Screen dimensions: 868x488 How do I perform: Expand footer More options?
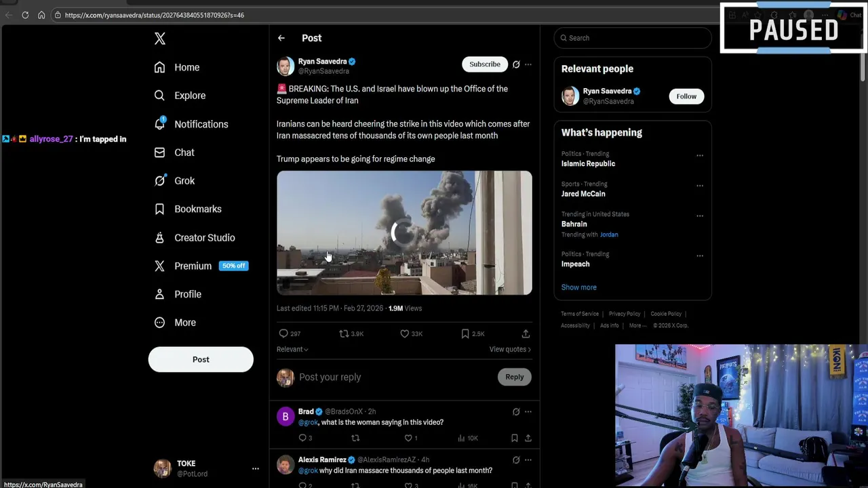(637, 325)
